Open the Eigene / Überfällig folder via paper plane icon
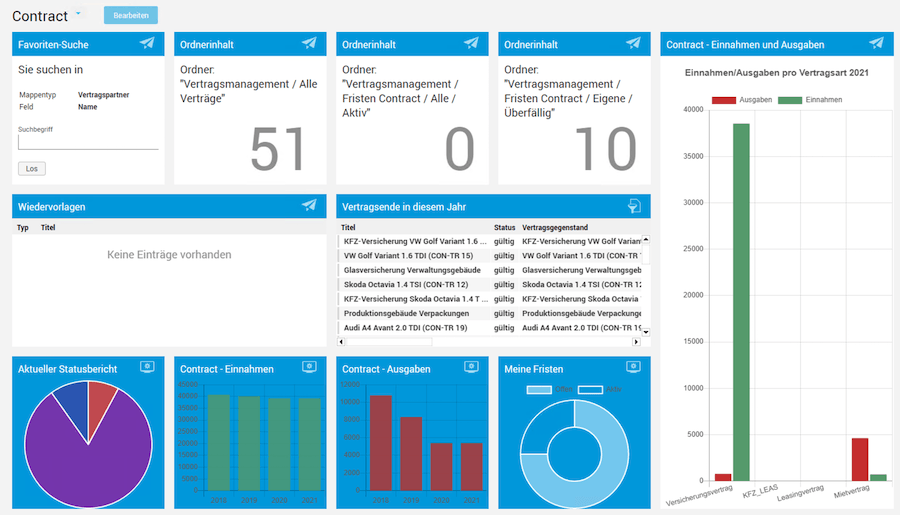This screenshot has width=900, height=515. tap(633, 43)
